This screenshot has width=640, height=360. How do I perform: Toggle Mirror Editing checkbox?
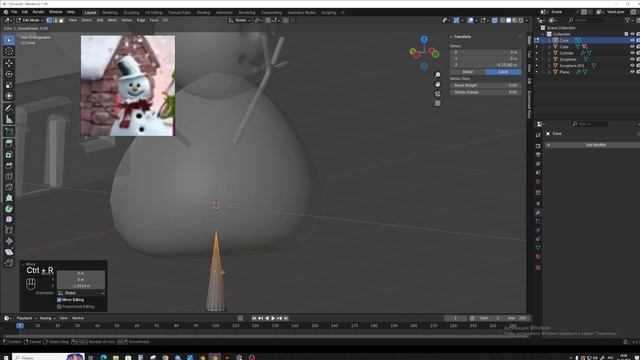click(x=59, y=300)
